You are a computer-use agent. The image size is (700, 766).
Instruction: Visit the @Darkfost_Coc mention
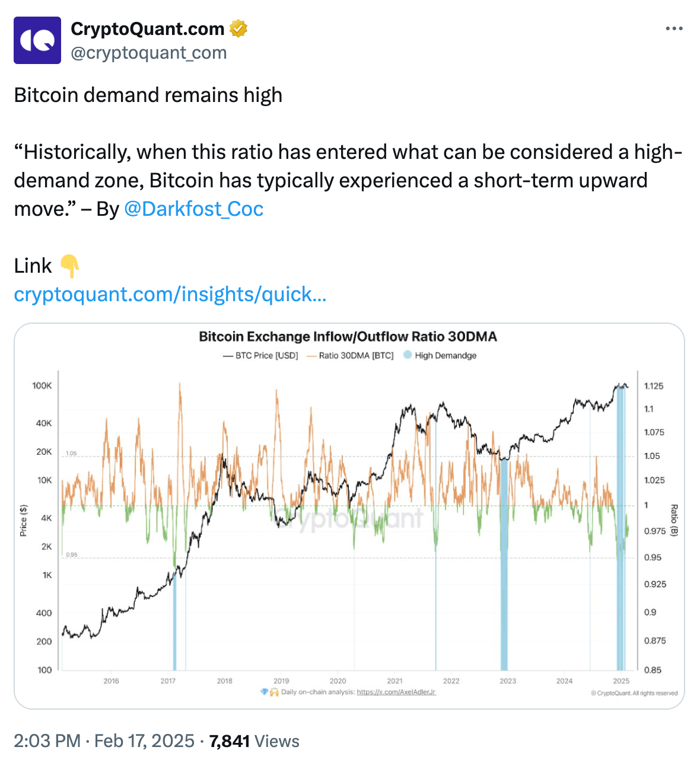click(x=193, y=209)
